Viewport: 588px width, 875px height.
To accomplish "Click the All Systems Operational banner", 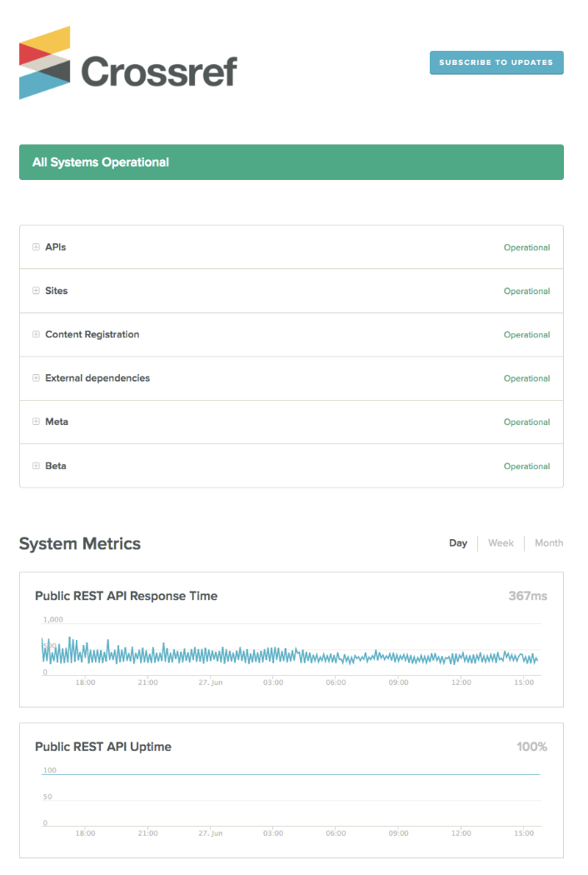I will coord(291,162).
